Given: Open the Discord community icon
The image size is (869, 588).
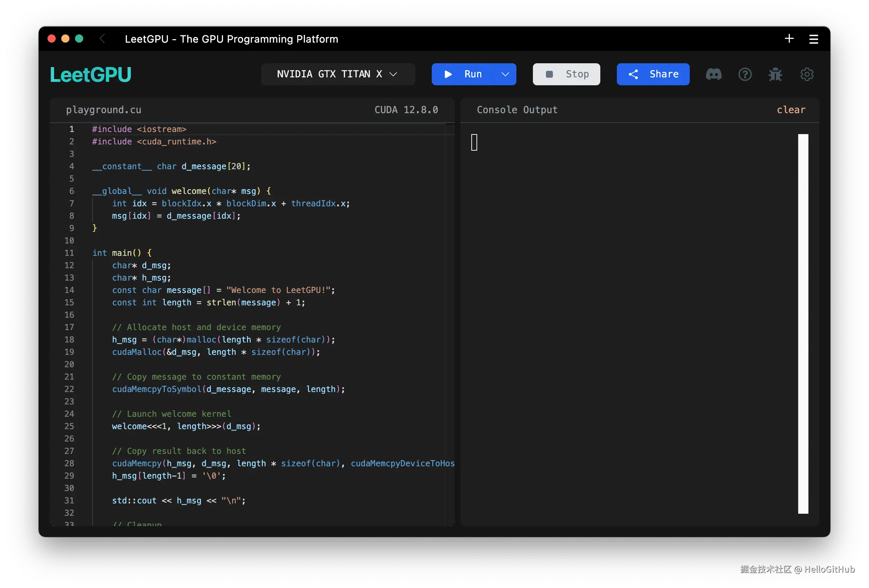Looking at the screenshot, I should [714, 74].
